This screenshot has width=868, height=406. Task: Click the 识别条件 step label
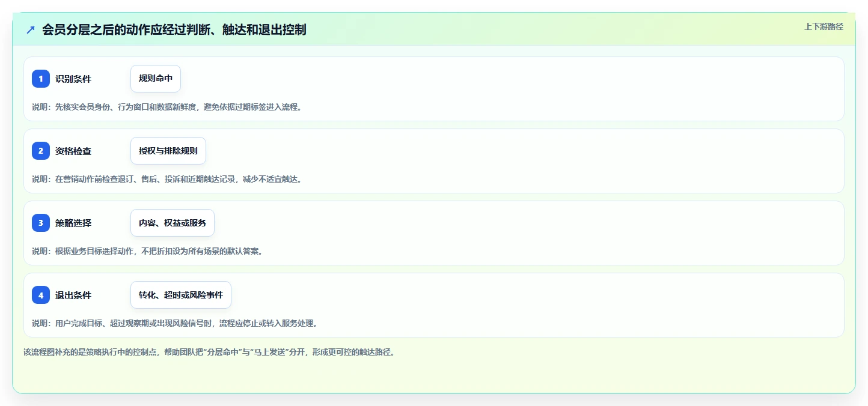click(x=73, y=79)
